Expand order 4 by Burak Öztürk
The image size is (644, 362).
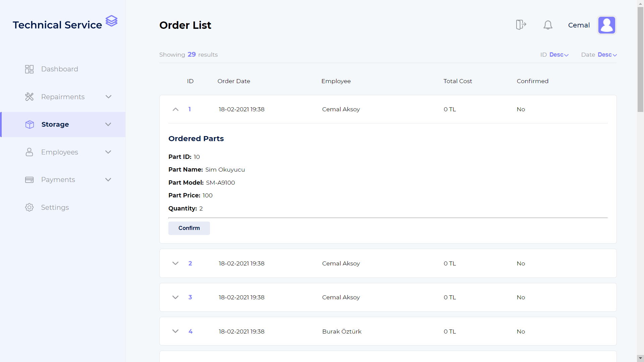[x=175, y=331]
